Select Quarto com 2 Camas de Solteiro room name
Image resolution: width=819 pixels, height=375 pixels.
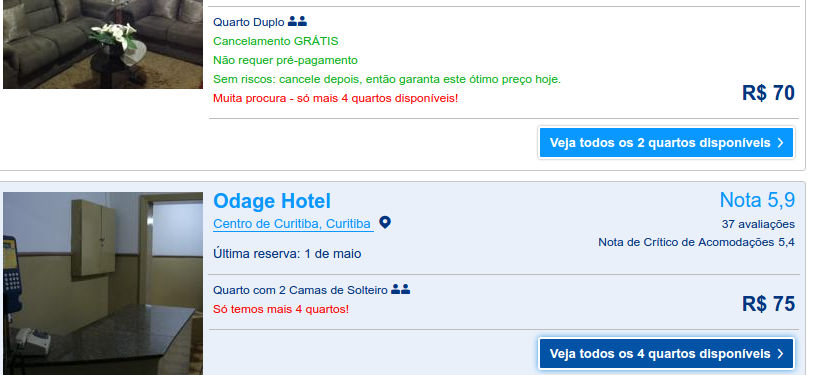point(300,290)
